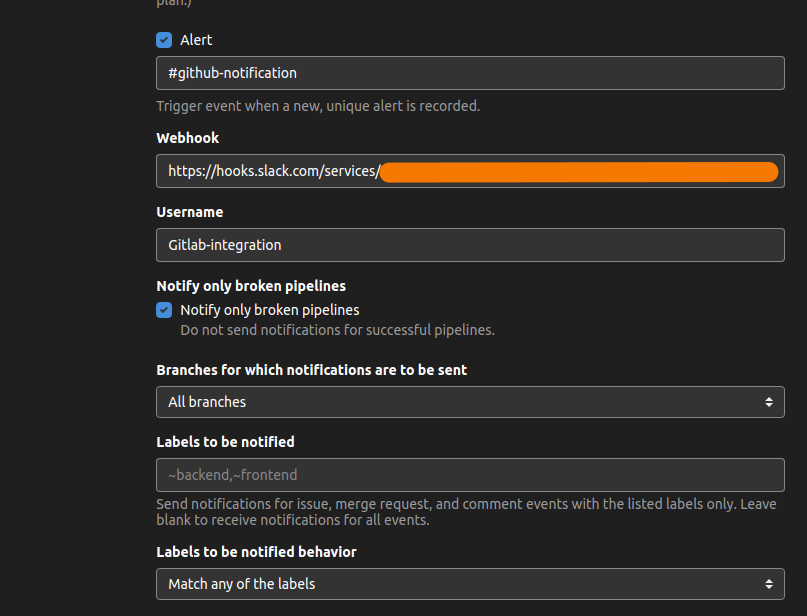Expand the branch selection combo box
This screenshot has height=616, width=807.
pyautogui.click(x=470, y=402)
